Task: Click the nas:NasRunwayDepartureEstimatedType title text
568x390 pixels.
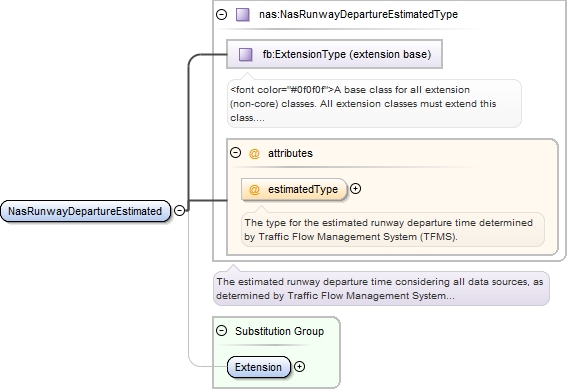Action: click(358, 14)
